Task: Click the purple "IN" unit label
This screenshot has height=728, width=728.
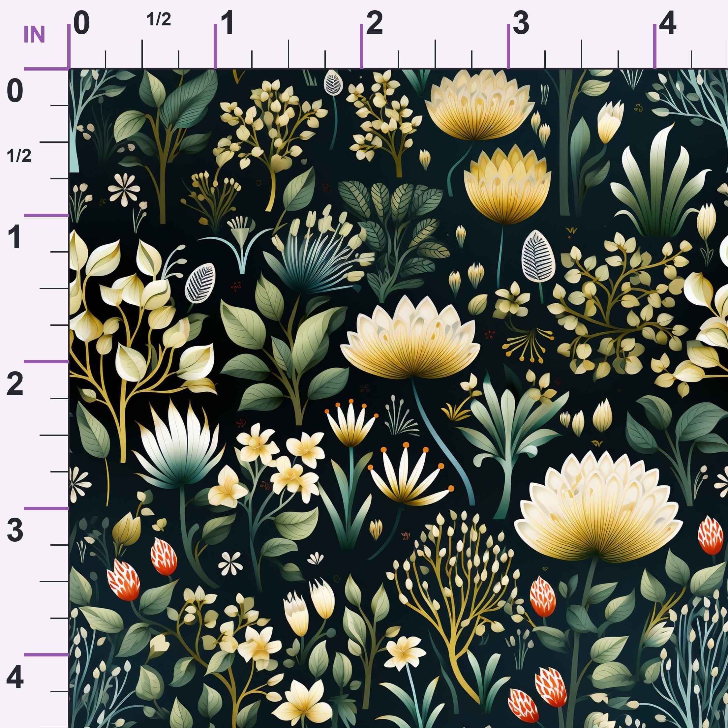Action: tap(34, 35)
